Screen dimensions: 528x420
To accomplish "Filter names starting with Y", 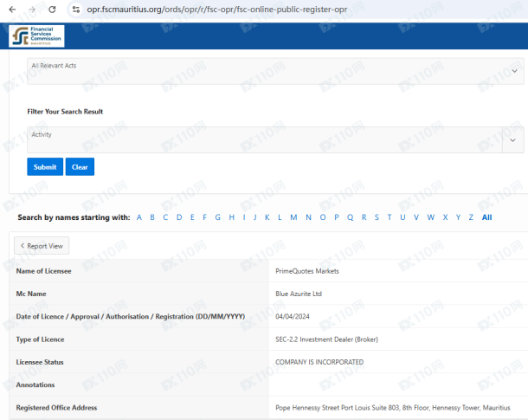I will [458, 217].
